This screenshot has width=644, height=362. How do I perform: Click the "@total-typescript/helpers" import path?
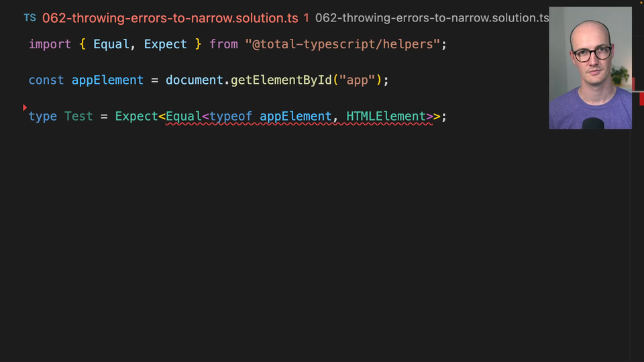[342, 44]
